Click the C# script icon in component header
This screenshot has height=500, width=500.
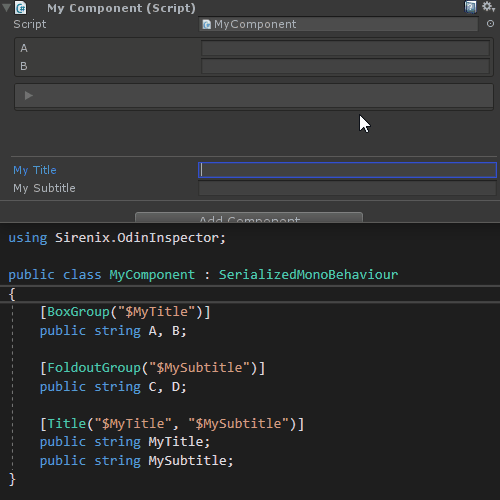click(x=21, y=8)
